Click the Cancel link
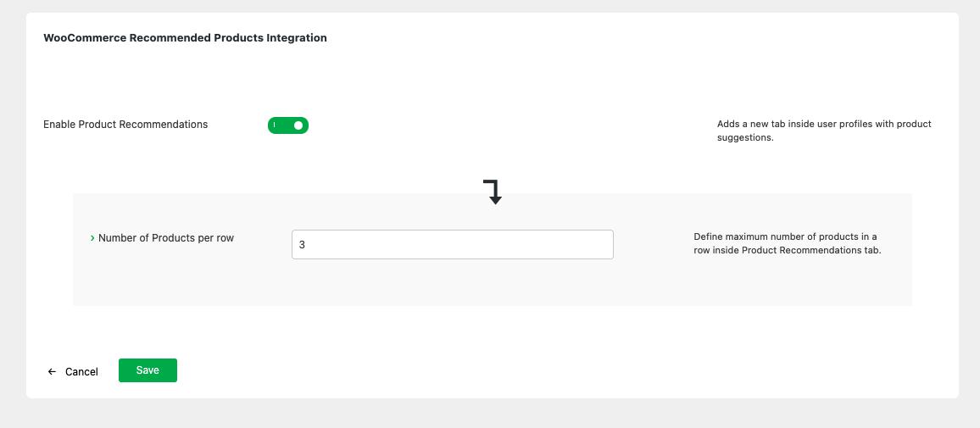Screen dimensions: 980x428 click(81, 372)
